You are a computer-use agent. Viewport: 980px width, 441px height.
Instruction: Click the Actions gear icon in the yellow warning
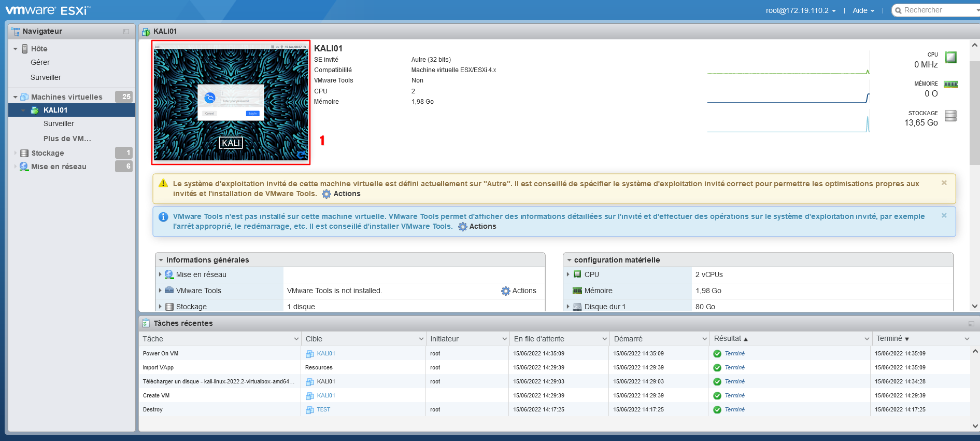coord(326,194)
